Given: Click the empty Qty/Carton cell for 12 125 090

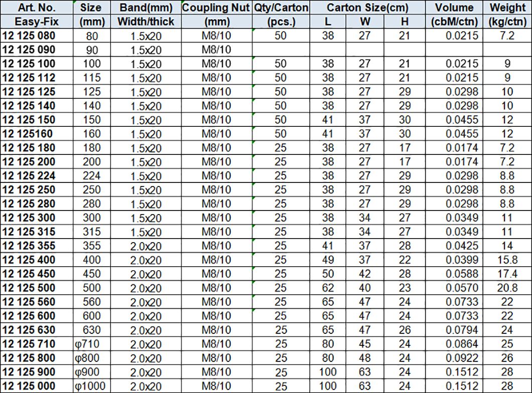Looking at the screenshot, I should point(281,50).
